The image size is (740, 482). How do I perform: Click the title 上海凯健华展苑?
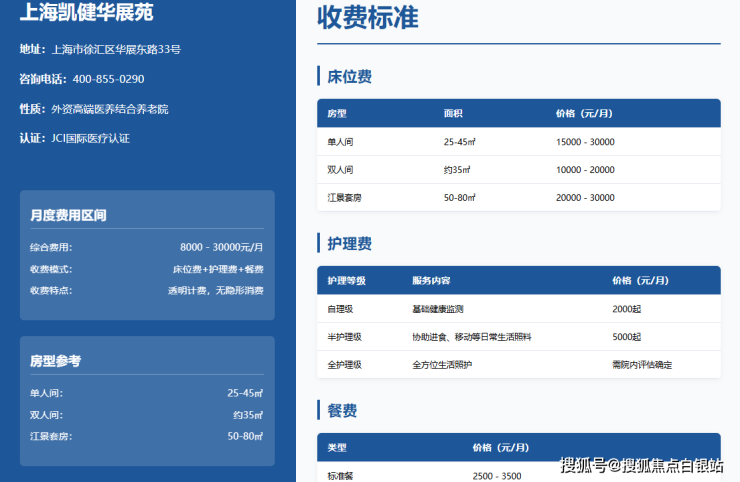pos(86,12)
